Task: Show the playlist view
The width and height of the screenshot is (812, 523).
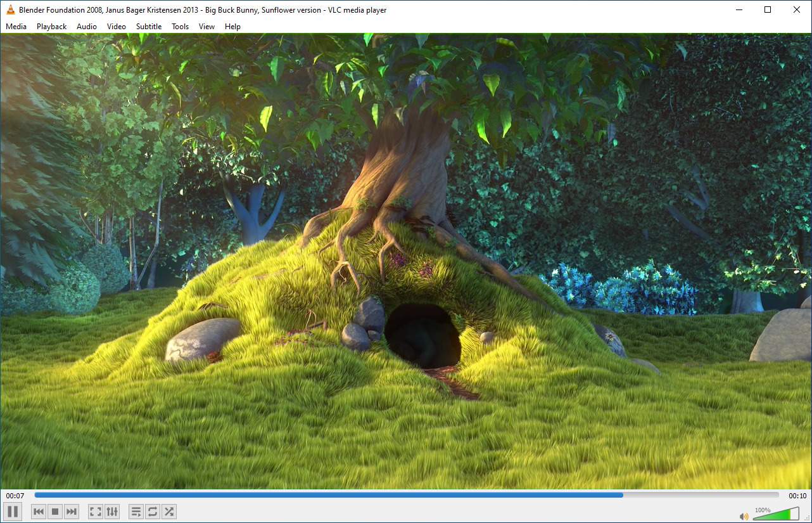Action: click(x=136, y=511)
